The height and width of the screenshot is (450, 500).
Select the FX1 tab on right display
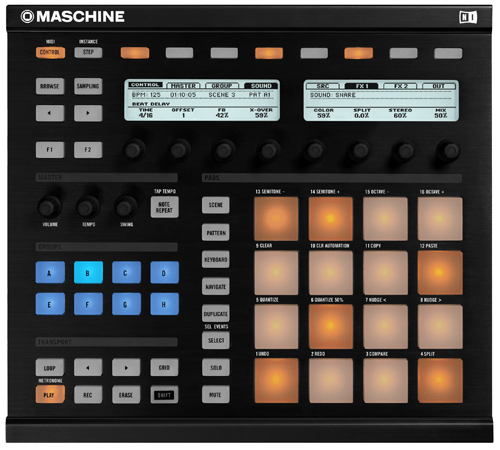pyautogui.click(x=361, y=86)
